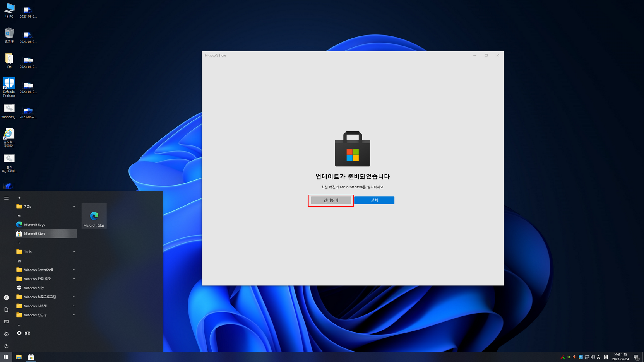Select the 꼼지락 Internet Explorer shortcut
644x362 pixels.
pyautogui.click(x=9, y=138)
